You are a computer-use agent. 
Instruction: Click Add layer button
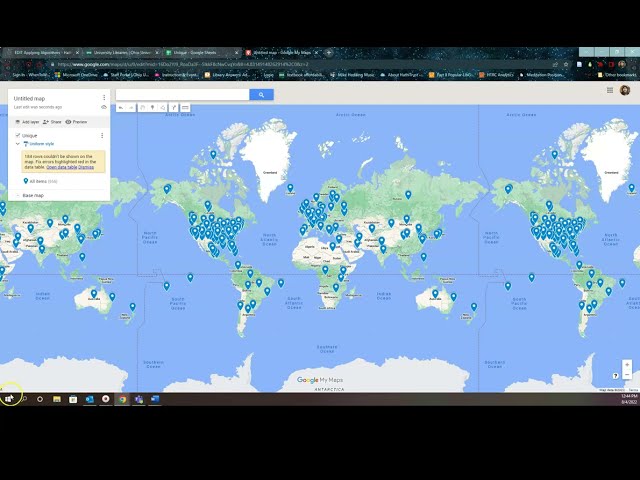[27, 122]
